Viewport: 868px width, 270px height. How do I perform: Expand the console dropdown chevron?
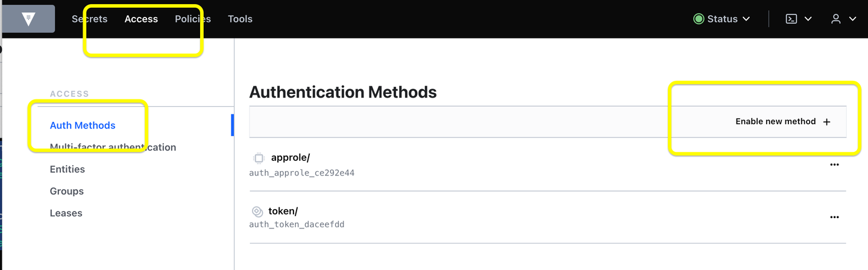coord(808,19)
